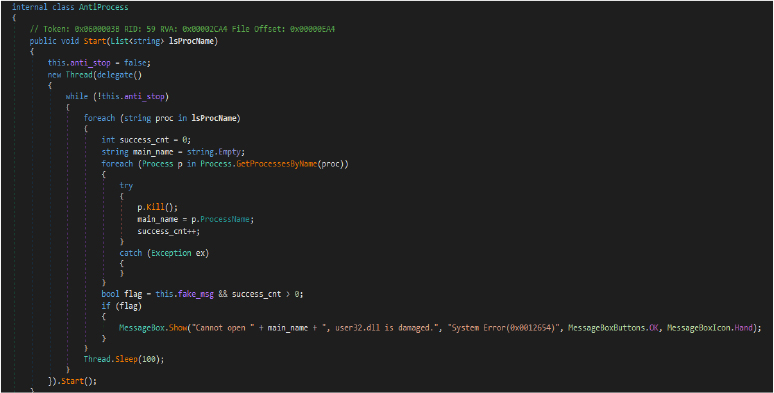Viewport: 774px width, 393px height.
Task: Click the success_cnt++ statement
Action: (x=169, y=231)
